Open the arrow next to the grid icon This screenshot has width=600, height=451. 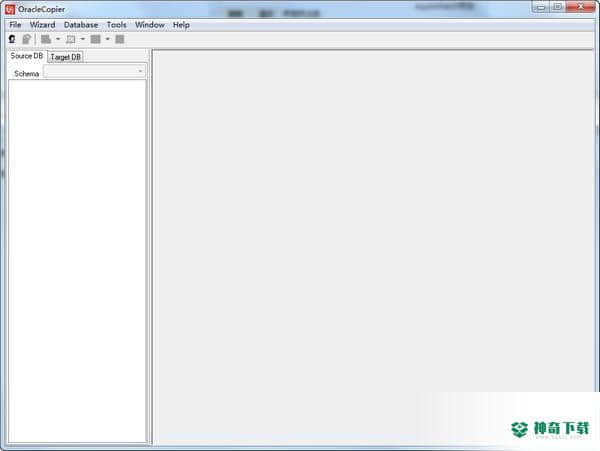108,39
